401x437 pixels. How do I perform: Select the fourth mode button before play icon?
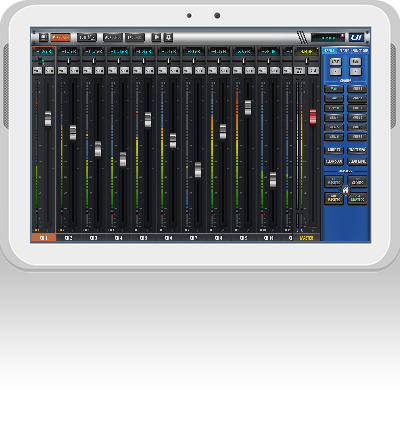pos(135,37)
